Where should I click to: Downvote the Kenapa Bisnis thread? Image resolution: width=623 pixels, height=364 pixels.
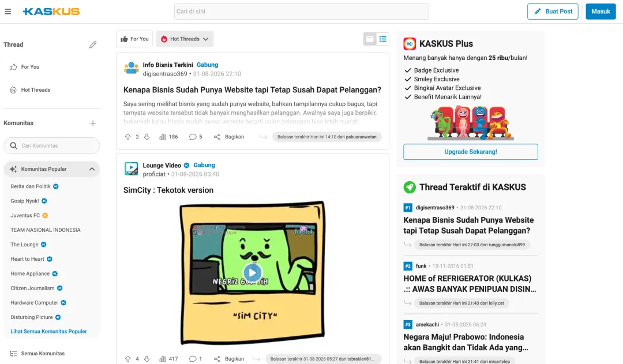tap(147, 137)
